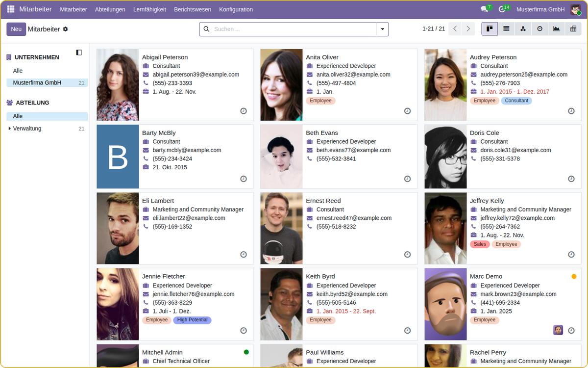Collapse the left filter panel
Viewport: 588px width, 368px height.
[x=79, y=52]
